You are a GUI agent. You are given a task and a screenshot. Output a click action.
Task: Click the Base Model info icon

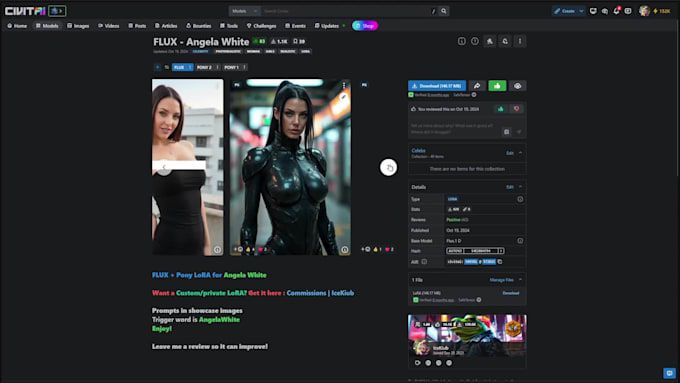[x=520, y=241]
